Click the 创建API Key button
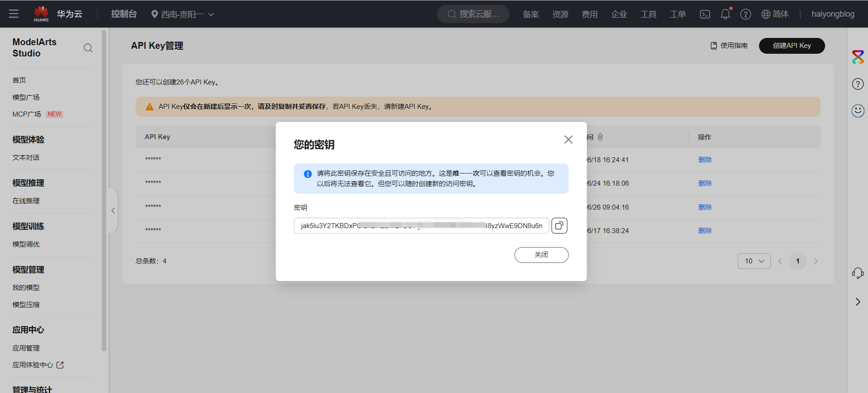868x393 pixels. click(792, 46)
